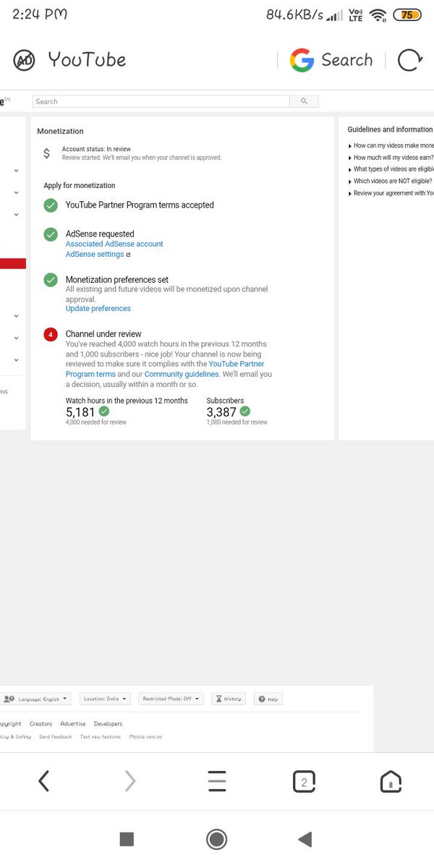434x868 pixels.
Task: Expand "Which videos are NOT eligible?"
Action: tap(390, 182)
